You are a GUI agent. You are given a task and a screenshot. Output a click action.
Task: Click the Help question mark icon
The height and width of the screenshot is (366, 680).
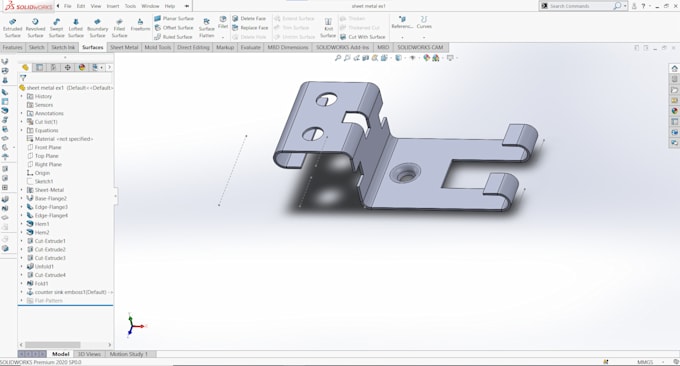(644, 6)
